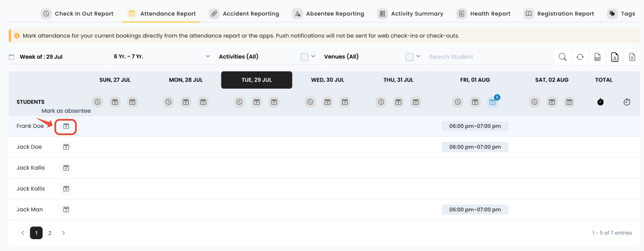Viewport: 644px width, 251px height.
Task: Select the Attendance Report tab
Action: (161, 14)
